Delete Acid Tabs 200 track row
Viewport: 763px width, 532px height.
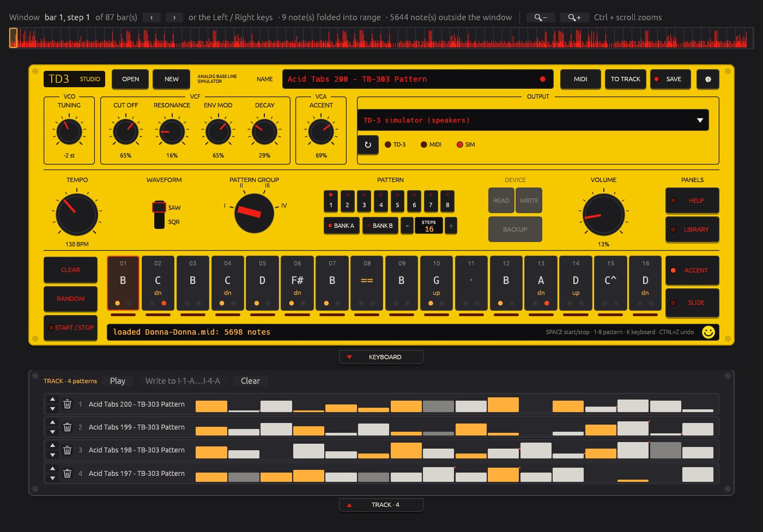68,404
